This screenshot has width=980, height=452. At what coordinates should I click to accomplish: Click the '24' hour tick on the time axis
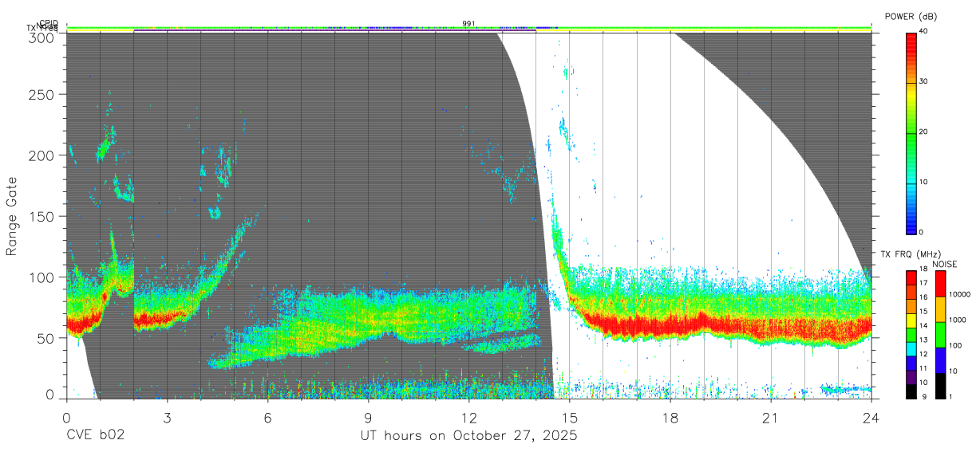click(x=871, y=417)
